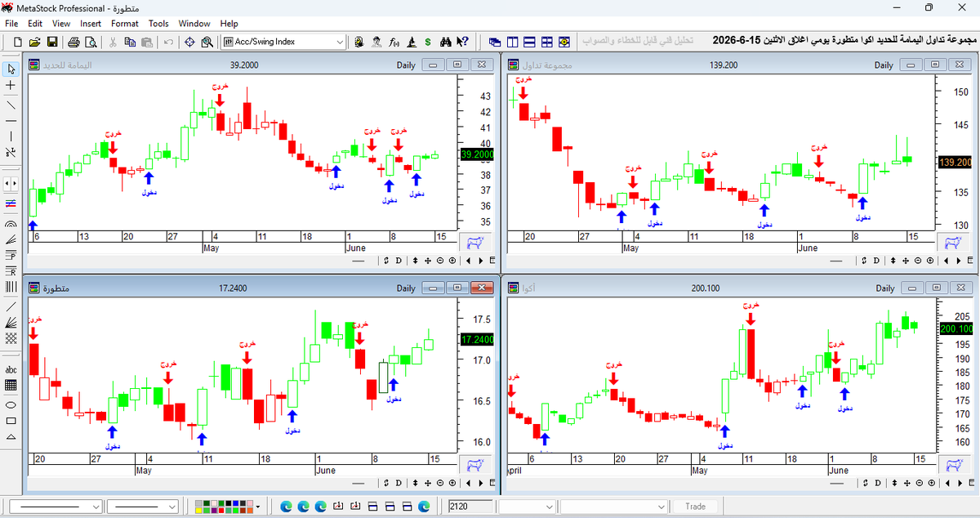Select the trendline drawing tool

pyautogui.click(x=11, y=105)
